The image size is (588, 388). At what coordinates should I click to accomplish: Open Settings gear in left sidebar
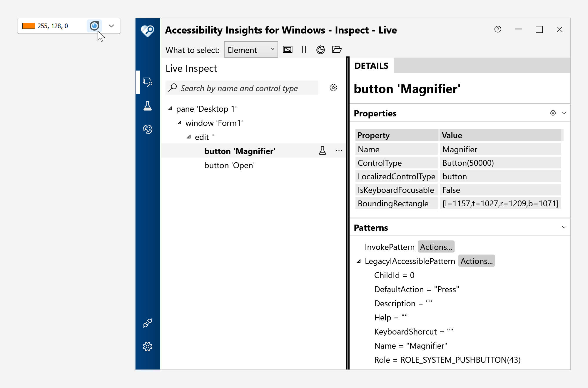(x=148, y=347)
